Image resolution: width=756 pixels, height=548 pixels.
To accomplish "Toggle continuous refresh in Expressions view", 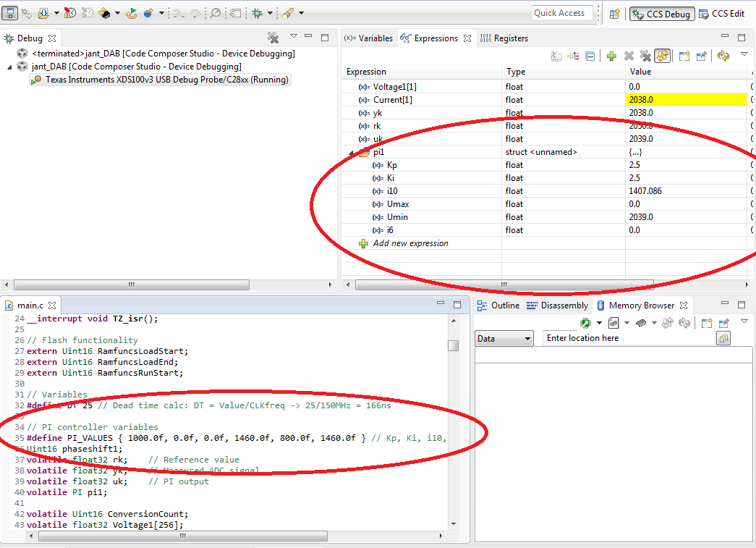I will click(663, 56).
